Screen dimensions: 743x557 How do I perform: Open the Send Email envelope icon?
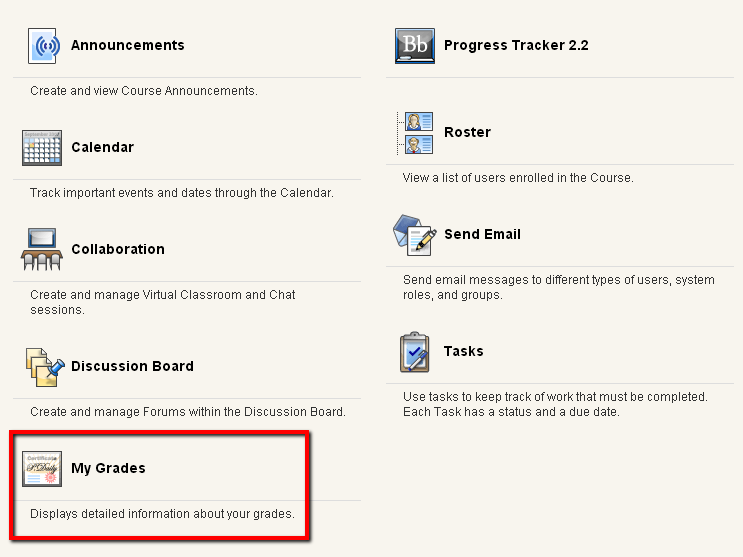point(415,235)
